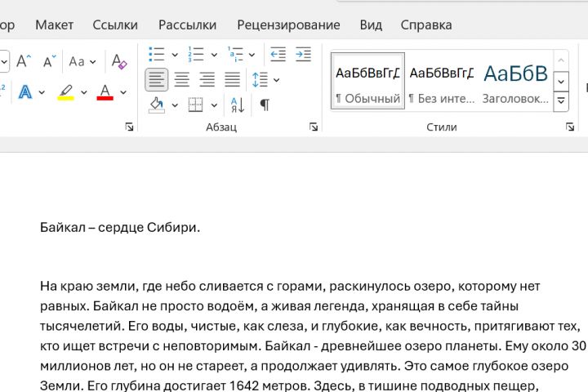The width and height of the screenshot is (588, 392).
Task: Go to the previous row of styles
Action: click(x=561, y=60)
